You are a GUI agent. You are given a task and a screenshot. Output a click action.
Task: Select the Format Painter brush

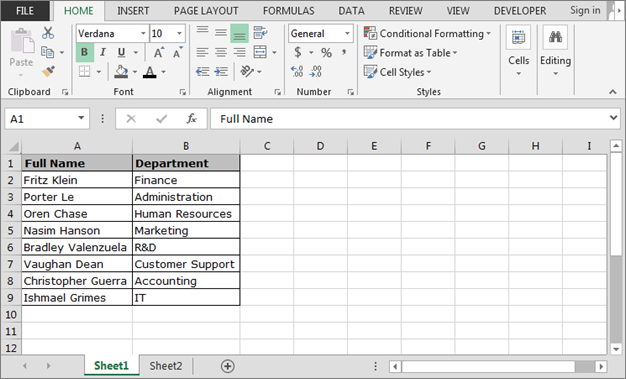(x=48, y=72)
